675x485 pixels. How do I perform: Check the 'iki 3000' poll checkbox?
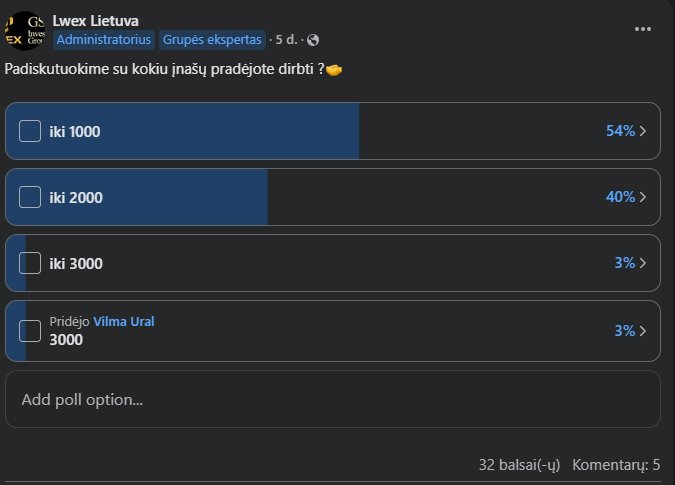tap(30, 263)
